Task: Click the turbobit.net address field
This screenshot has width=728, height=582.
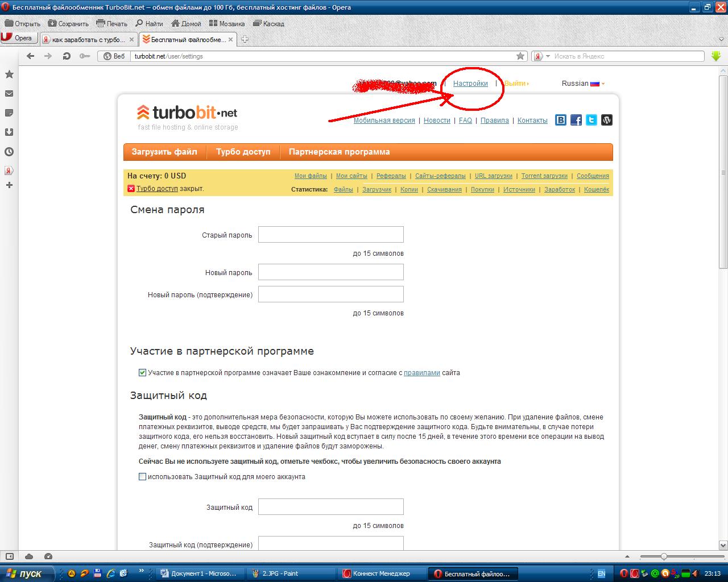Action: (x=323, y=56)
